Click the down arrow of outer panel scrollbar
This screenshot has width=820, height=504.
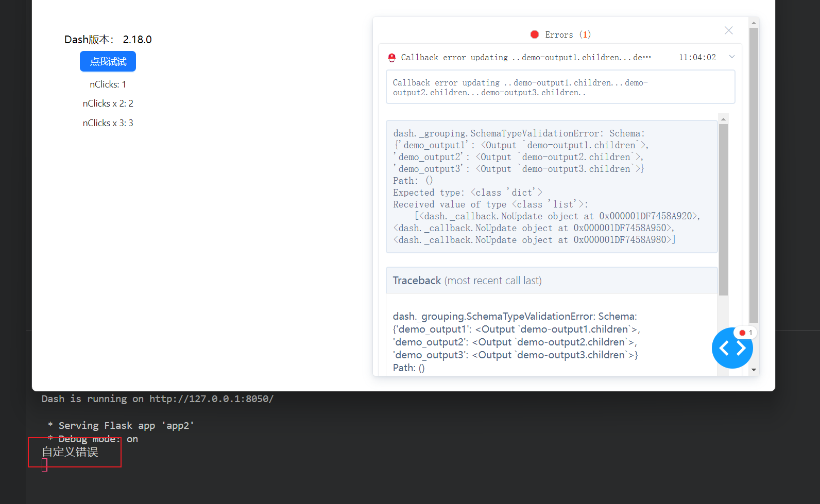(x=754, y=370)
